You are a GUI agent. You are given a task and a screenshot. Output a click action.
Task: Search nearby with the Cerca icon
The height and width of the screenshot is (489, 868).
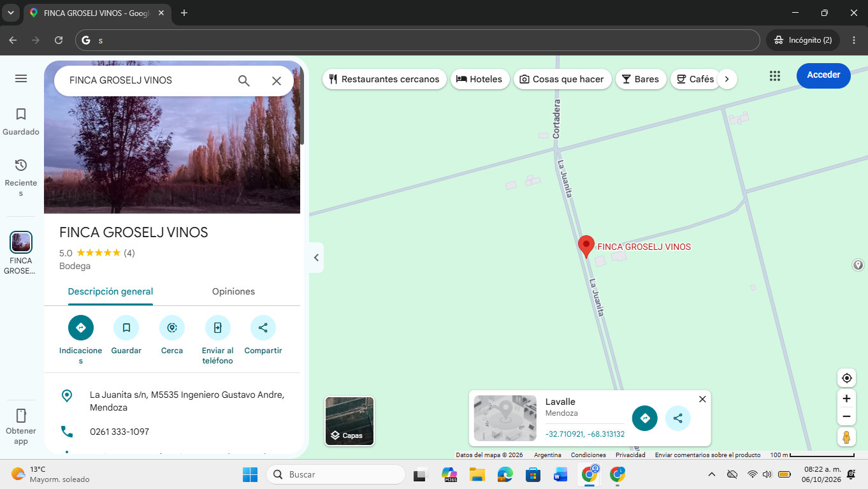(x=172, y=328)
